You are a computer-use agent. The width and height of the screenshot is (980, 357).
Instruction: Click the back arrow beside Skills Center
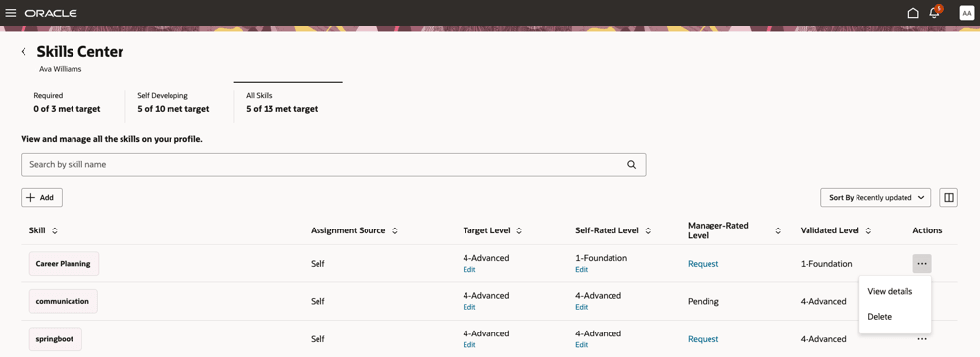click(24, 52)
